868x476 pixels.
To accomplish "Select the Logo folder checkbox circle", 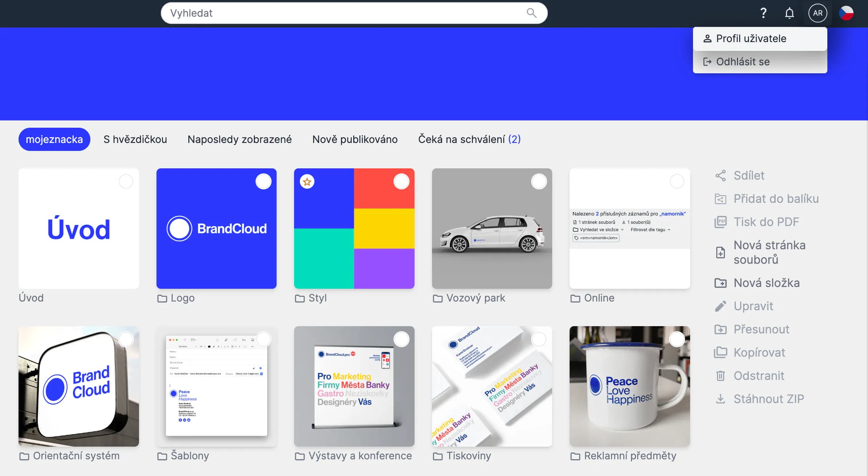I will pyautogui.click(x=264, y=181).
